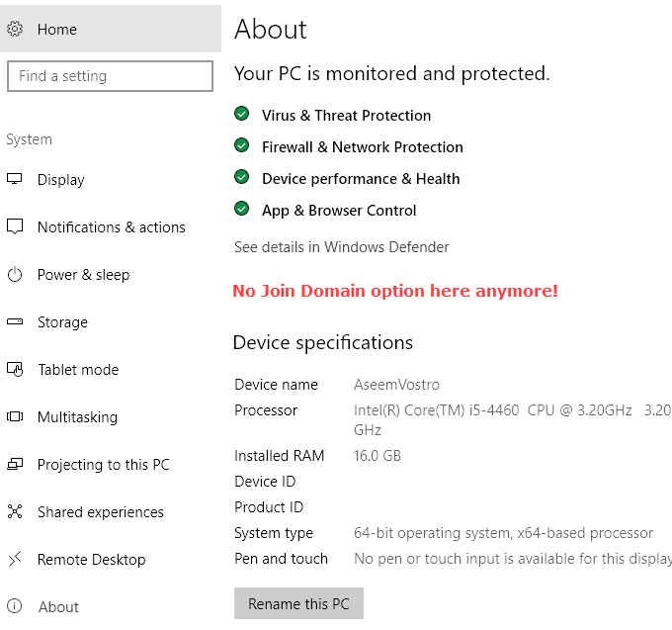Click the Power & sleep icon

click(x=15, y=275)
